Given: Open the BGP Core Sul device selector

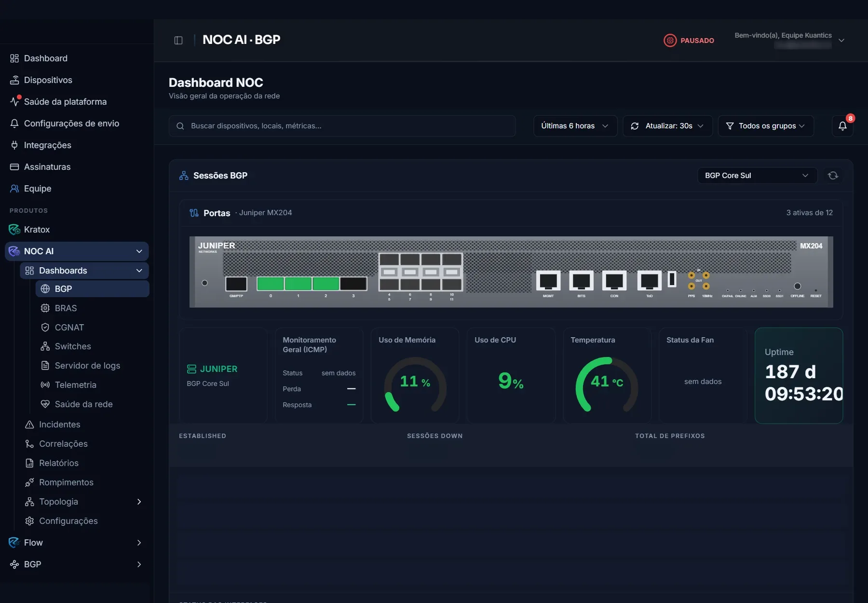Looking at the screenshot, I should pyautogui.click(x=757, y=176).
